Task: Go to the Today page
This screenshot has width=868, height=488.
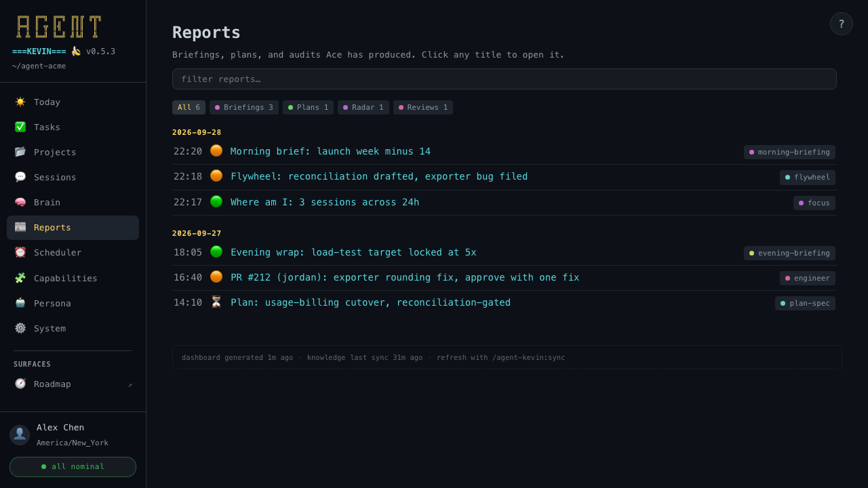Action: [x=73, y=102]
